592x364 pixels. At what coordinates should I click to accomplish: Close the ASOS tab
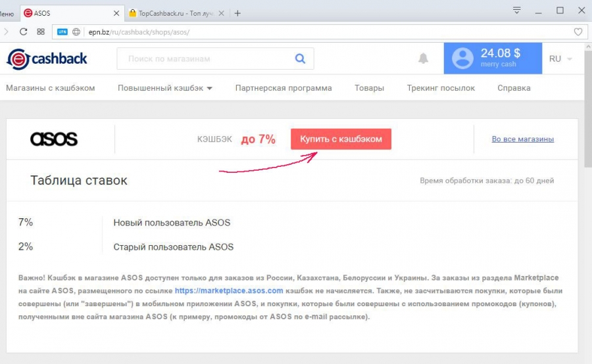[116, 14]
